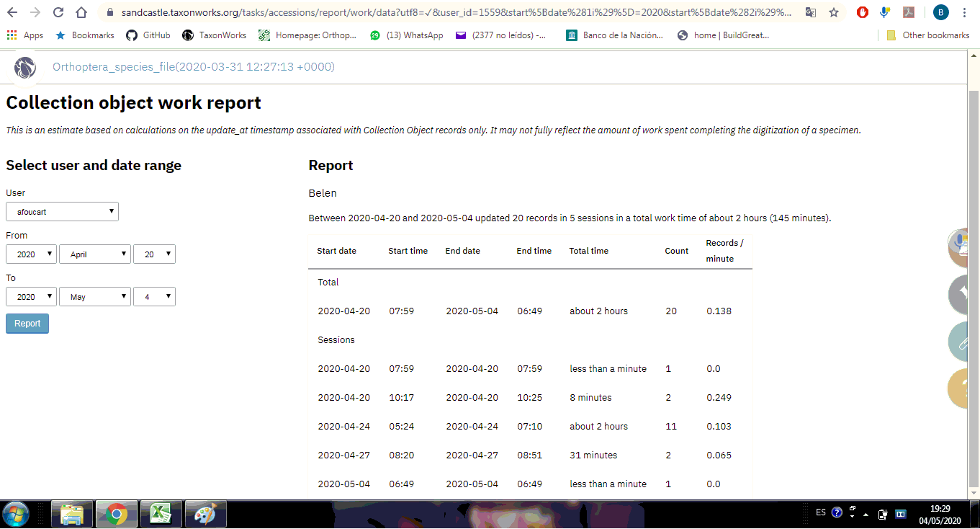Open the GitHub bookmark link
This screenshot has width=980, height=529.
pyautogui.click(x=148, y=35)
